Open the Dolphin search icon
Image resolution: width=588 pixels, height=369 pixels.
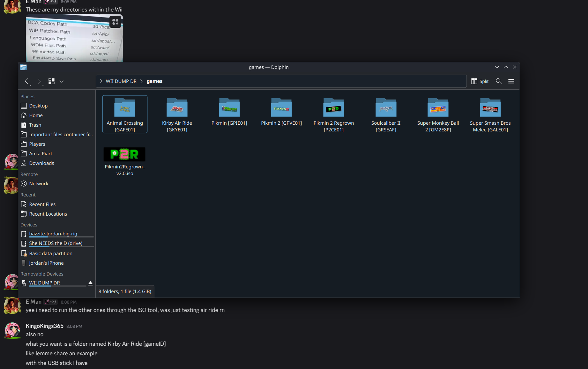[x=499, y=81]
